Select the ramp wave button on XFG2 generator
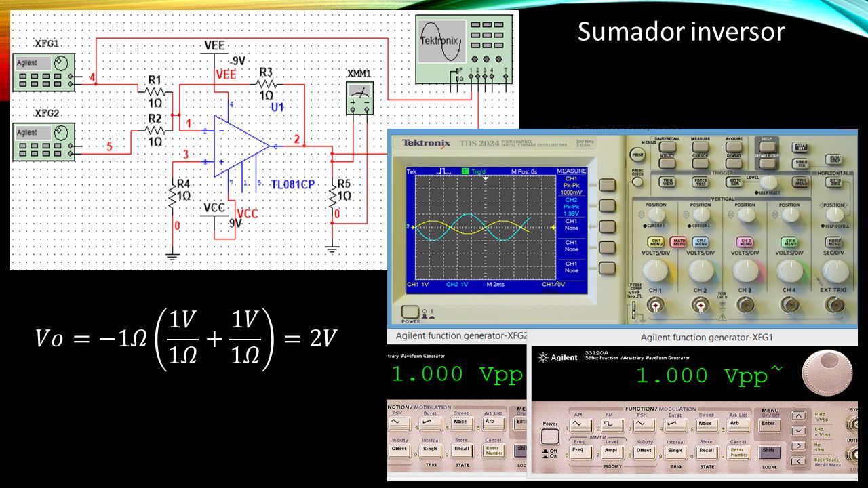The image size is (868, 488). (431, 424)
